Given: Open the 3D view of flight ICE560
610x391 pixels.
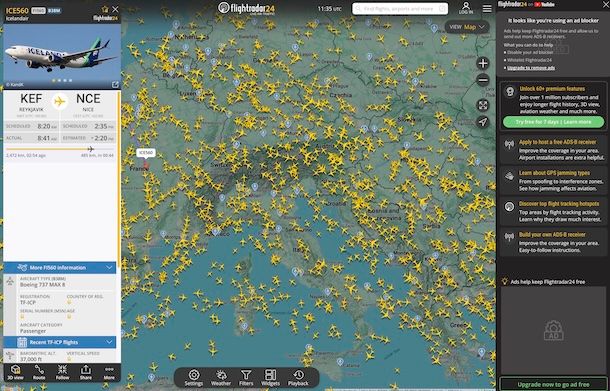Looking at the screenshot, I should [x=16, y=372].
